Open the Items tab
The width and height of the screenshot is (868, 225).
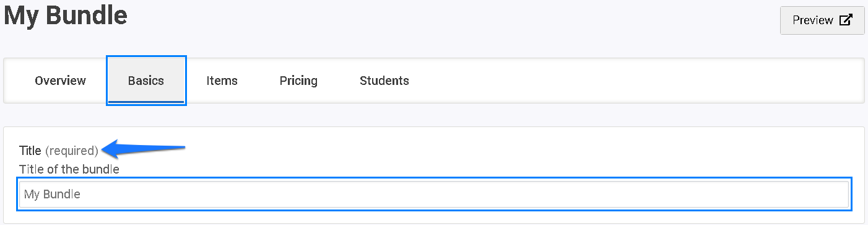[x=222, y=81]
